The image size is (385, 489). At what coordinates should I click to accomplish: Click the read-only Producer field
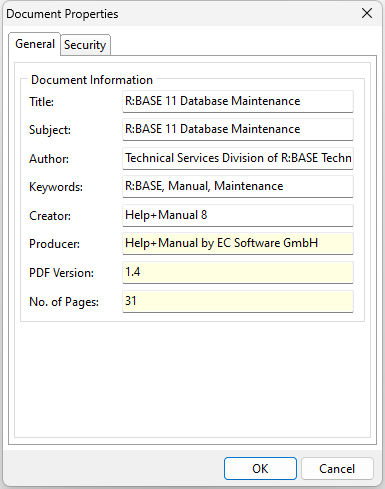(x=238, y=243)
